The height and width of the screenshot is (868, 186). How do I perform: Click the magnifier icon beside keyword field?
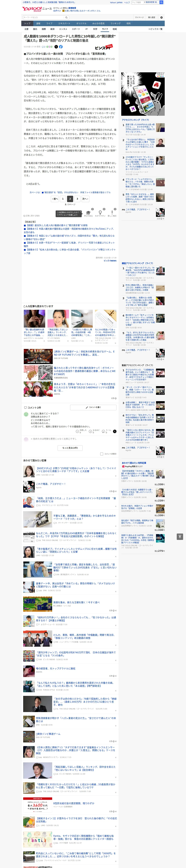[x=66, y=17]
